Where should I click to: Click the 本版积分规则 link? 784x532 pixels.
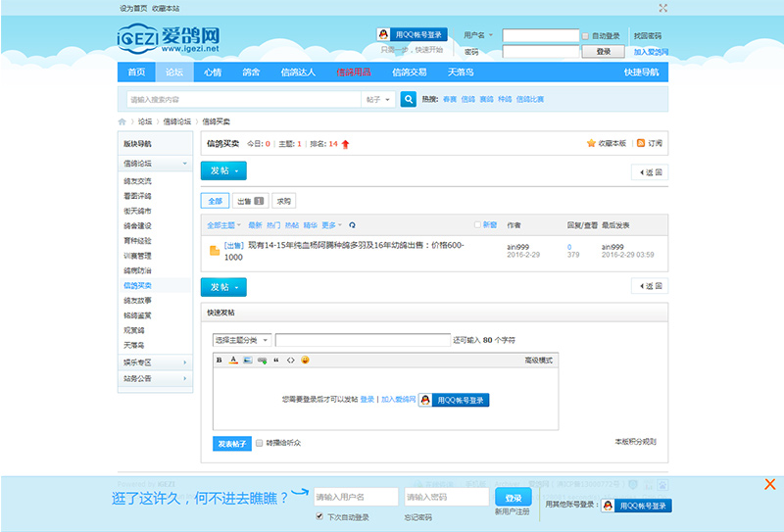click(x=635, y=442)
